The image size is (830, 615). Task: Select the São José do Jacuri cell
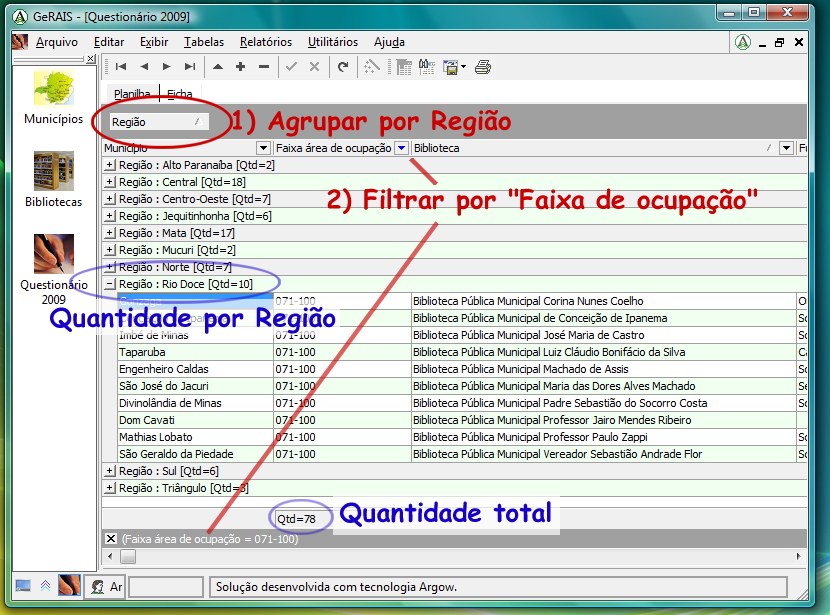pos(195,386)
